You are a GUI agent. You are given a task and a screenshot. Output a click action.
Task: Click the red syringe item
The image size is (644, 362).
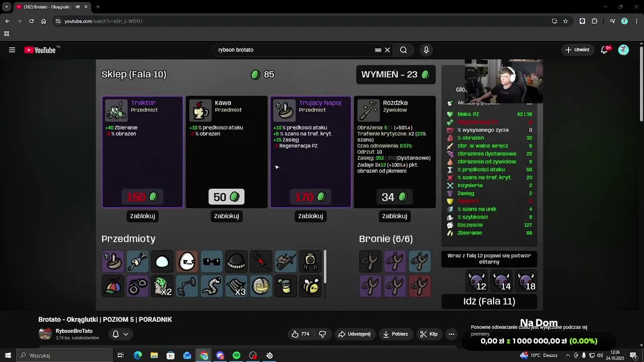click(261, 261)
